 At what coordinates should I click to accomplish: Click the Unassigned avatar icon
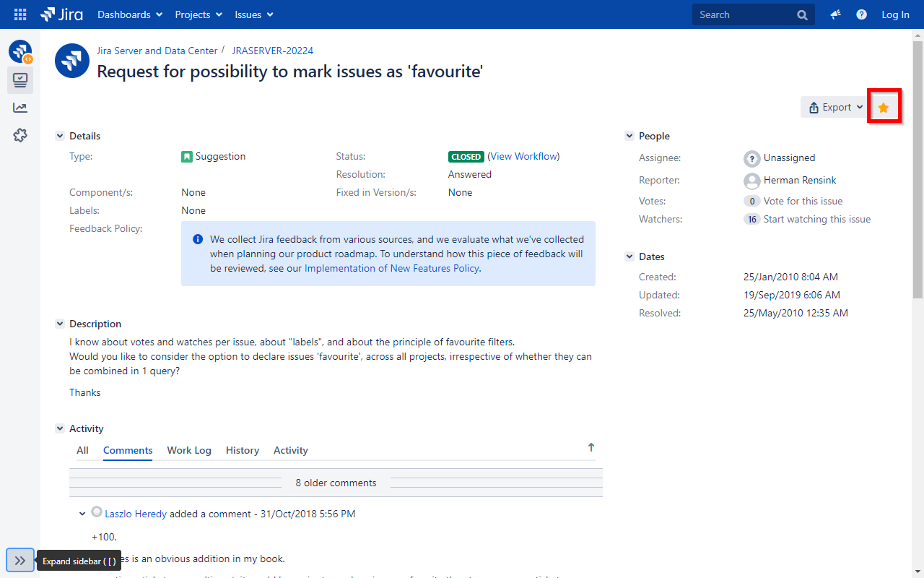[752, 158]
